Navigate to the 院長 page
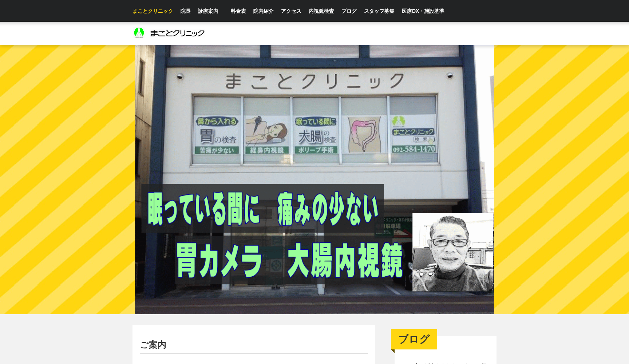 click(185, 11)
